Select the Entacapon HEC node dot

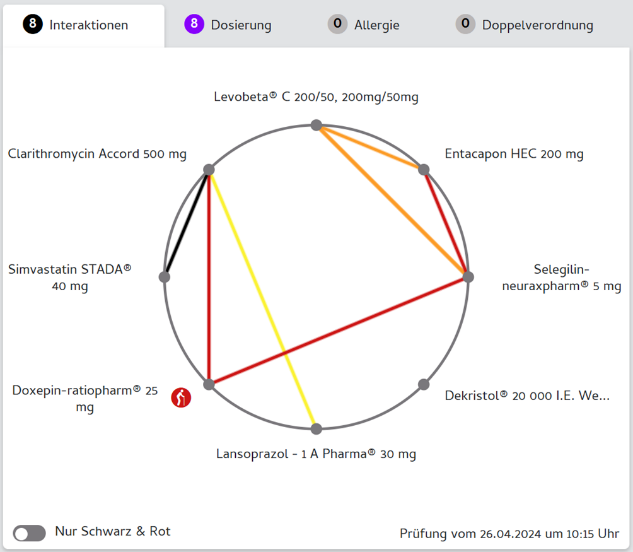424,170
